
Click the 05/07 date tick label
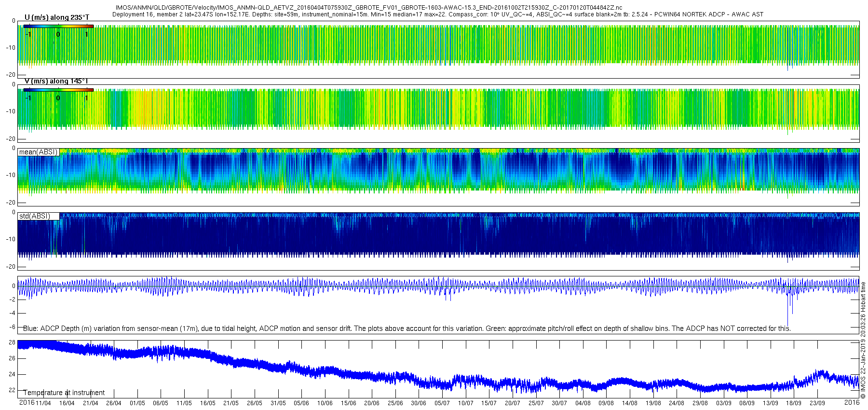click(x=442, y=403)
